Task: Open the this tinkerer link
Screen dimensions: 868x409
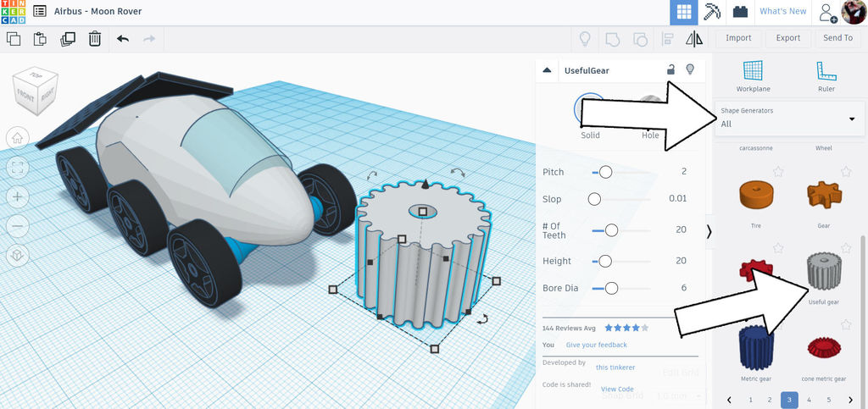Action: coord(615,367)
